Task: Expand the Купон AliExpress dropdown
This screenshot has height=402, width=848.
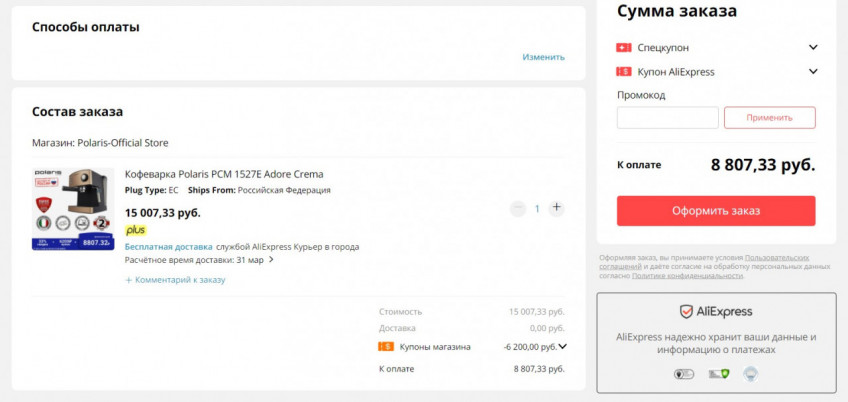Action: pyautogui.click(x=813, y=72)
